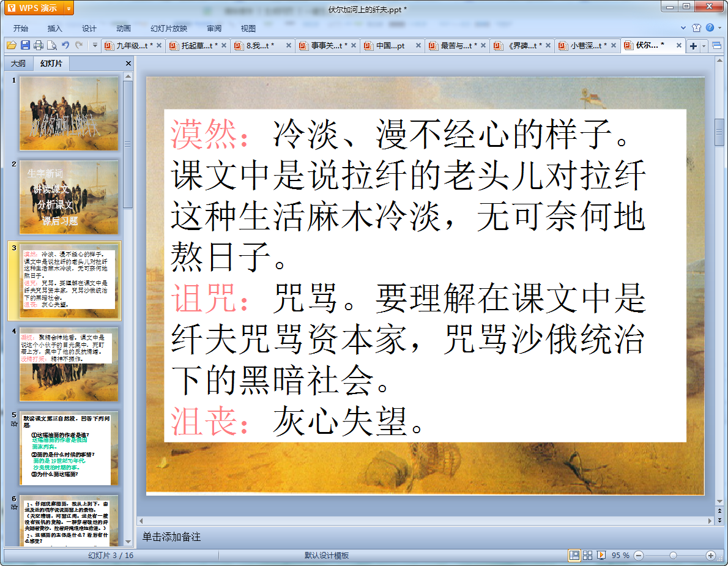Expand the dropdown arrow beside Help
The height and width of the screenshot is (566, 728).
719,28
